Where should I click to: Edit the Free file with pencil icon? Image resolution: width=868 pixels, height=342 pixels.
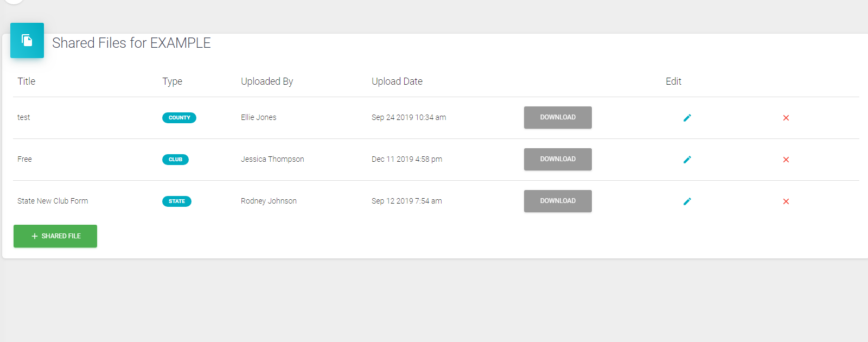pyautogui.click(x=687, y=160)
